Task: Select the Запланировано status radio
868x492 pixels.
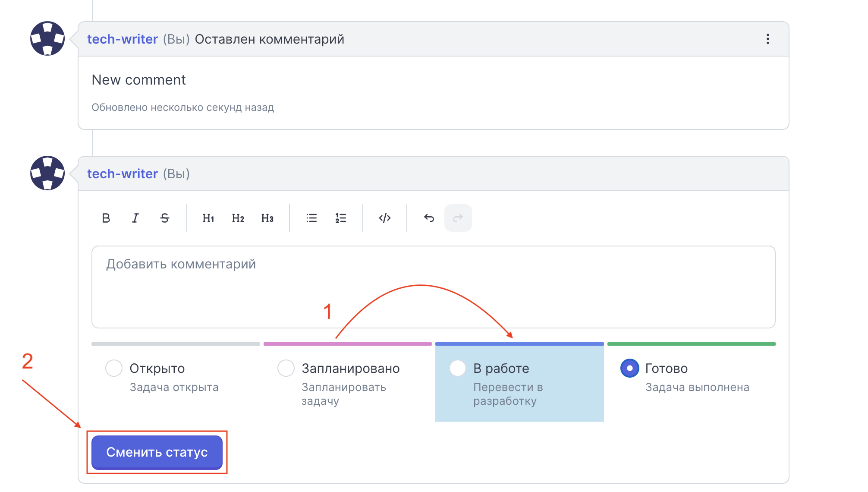Action: coord(286,368)
